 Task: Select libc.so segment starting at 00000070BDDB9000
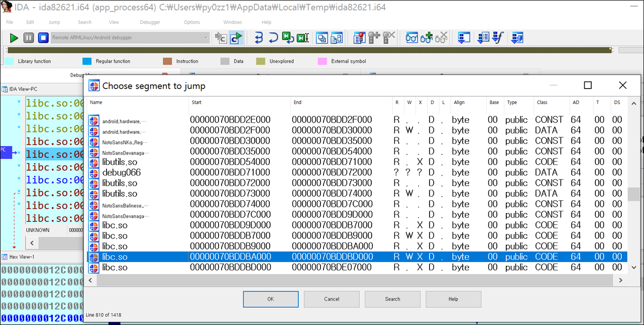point(357,246)
